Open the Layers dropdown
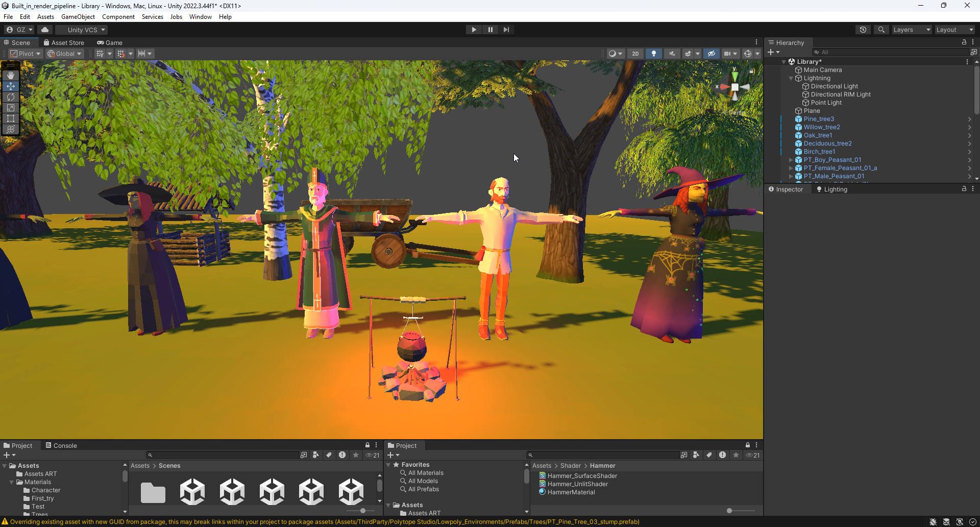Image resolution: width=980 pixels, height=527 pixels. pos(912,30)
